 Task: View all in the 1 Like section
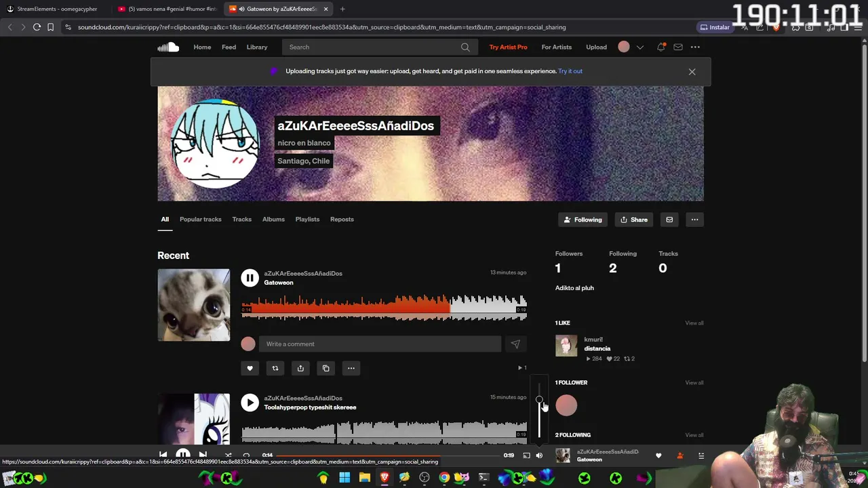point(694,323)
